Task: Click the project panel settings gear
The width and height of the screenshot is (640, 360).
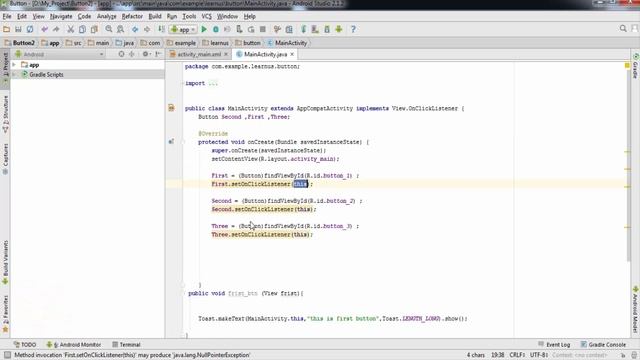Action: click(x=145, y=54)
